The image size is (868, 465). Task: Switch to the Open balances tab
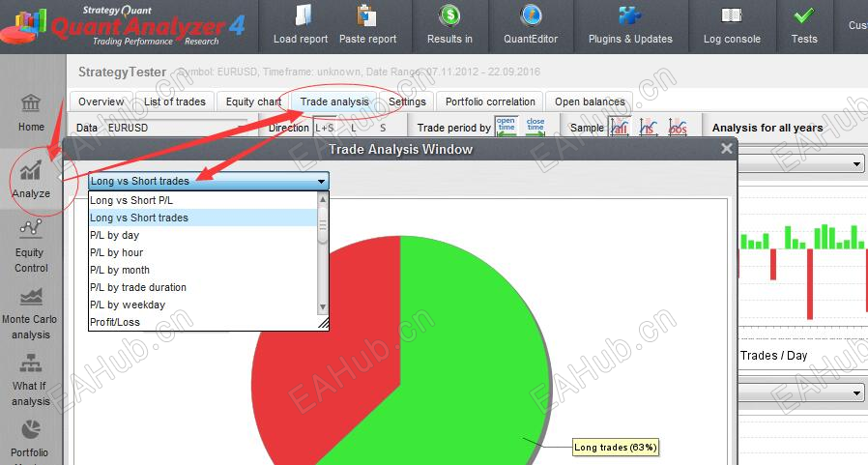pos(590,102)
